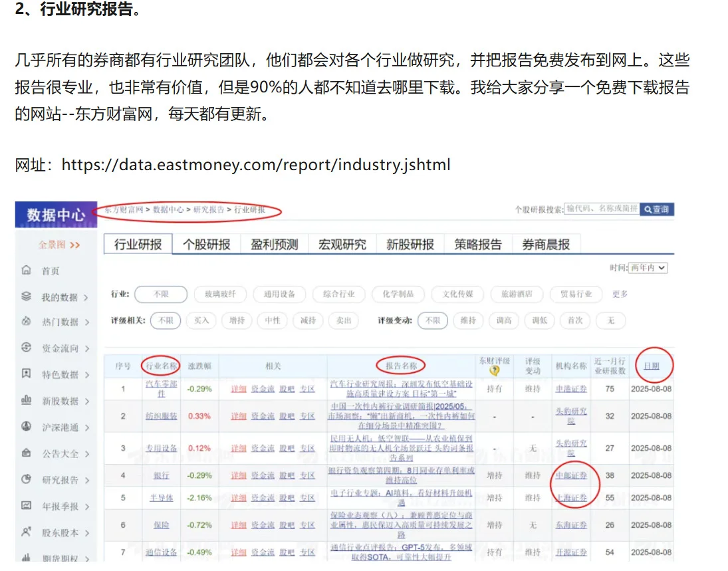
Task: Select 买入 rating filter
Action: [201, 320]
